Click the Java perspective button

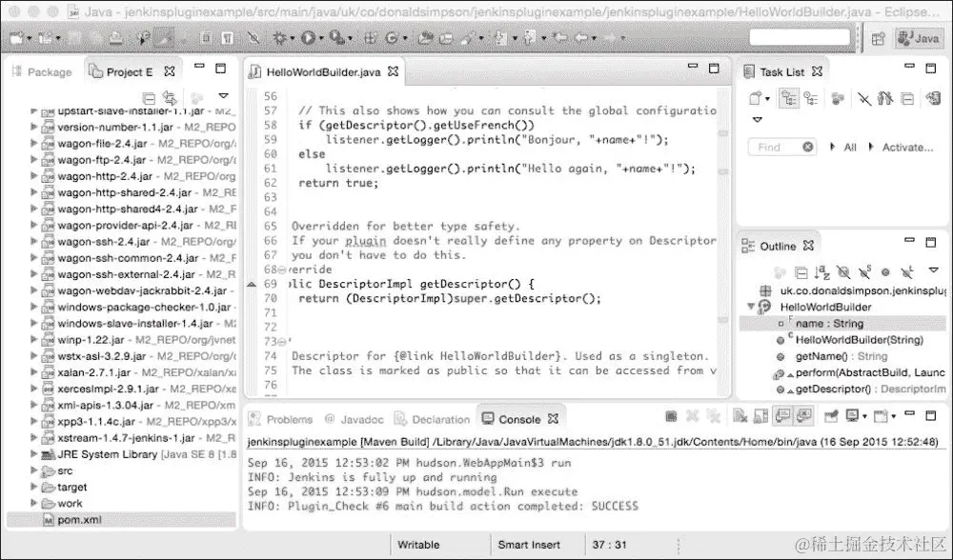tap(919, 39)
